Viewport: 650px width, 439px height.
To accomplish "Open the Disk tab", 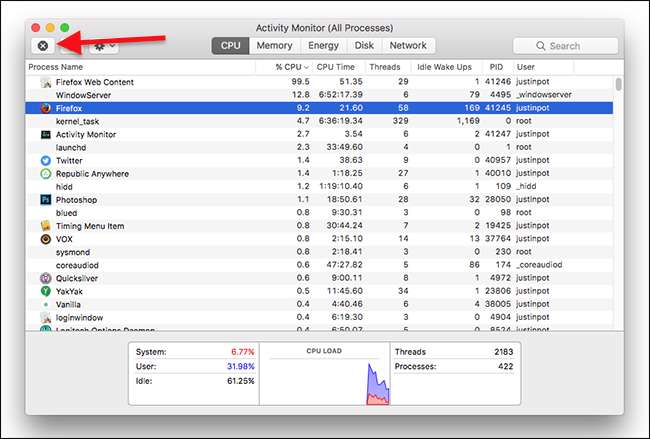I will [365, 46].
